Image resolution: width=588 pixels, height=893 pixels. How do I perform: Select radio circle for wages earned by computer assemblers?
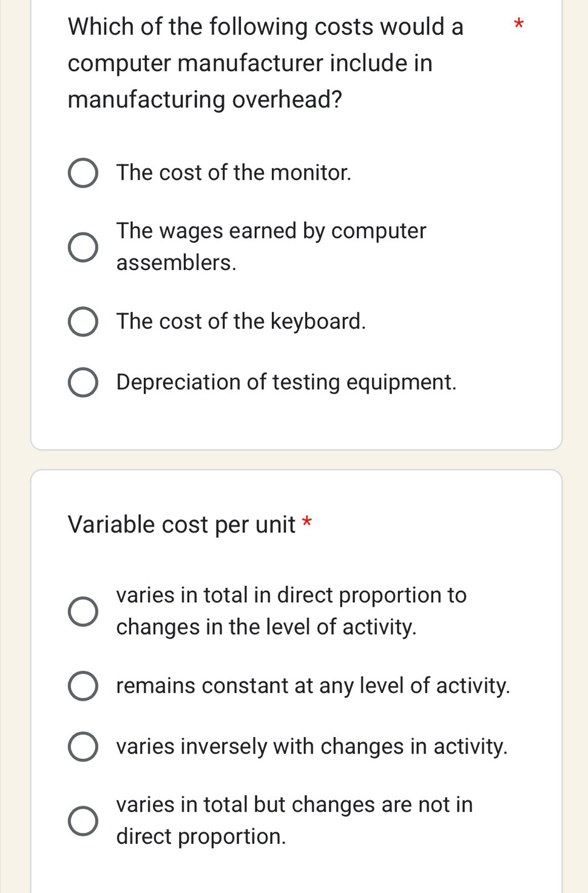point(83,247)
